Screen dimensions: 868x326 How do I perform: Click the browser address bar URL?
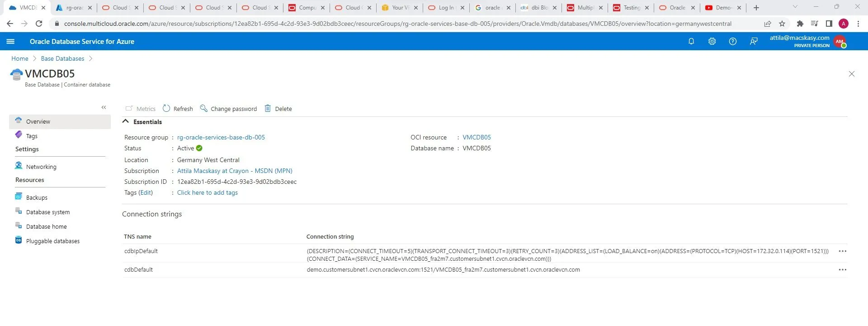point(398,24)
